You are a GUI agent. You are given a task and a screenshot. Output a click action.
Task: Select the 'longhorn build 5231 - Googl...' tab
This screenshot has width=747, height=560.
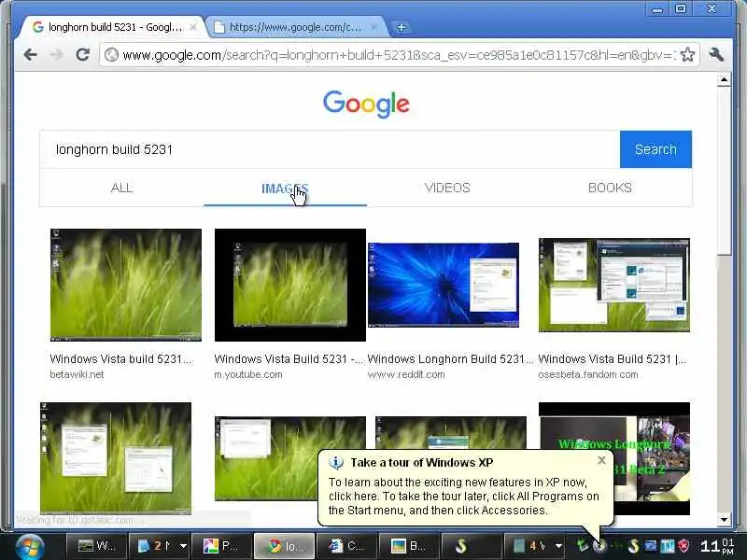pyautogui.click(x=114, y=27)
